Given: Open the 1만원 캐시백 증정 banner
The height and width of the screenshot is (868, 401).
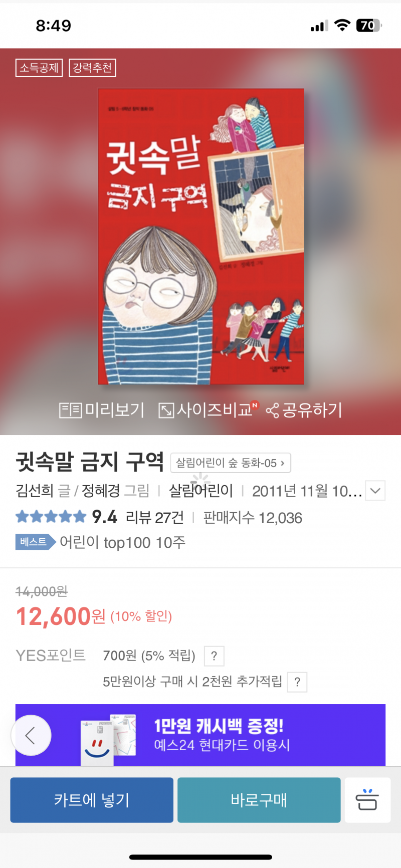Looking at the screenshot, I should pyautogui.click(x=200, y=735).
